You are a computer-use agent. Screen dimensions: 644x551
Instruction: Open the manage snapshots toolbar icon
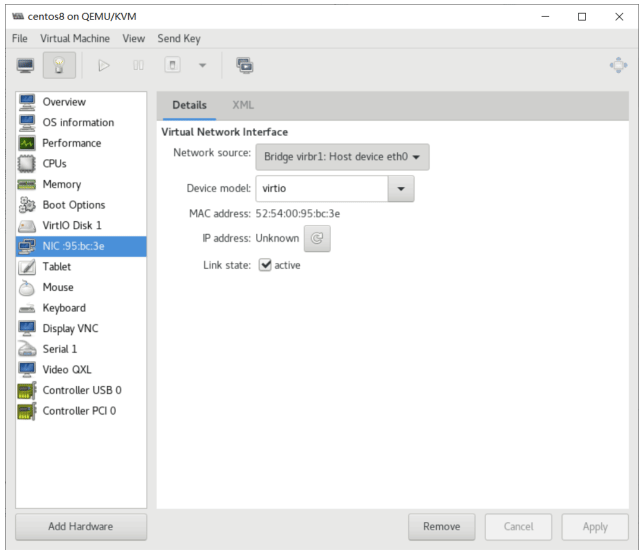(x=245, y=66)
